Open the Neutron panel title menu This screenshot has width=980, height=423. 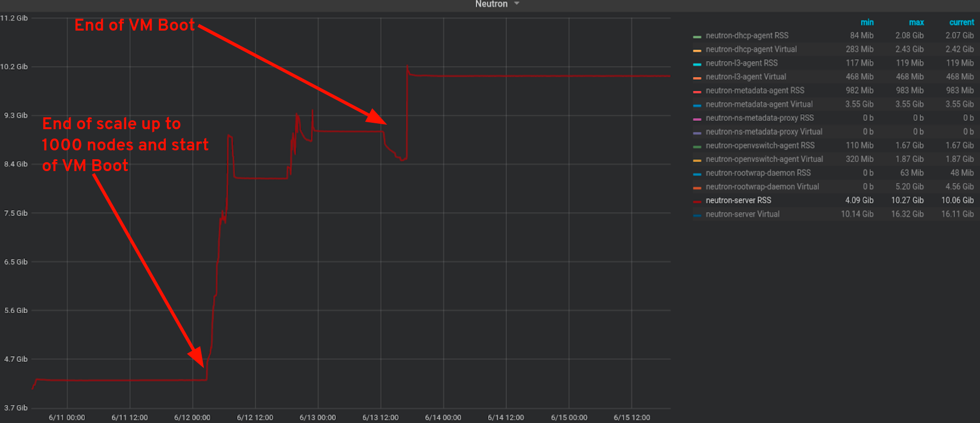click(x=491, y=4)
